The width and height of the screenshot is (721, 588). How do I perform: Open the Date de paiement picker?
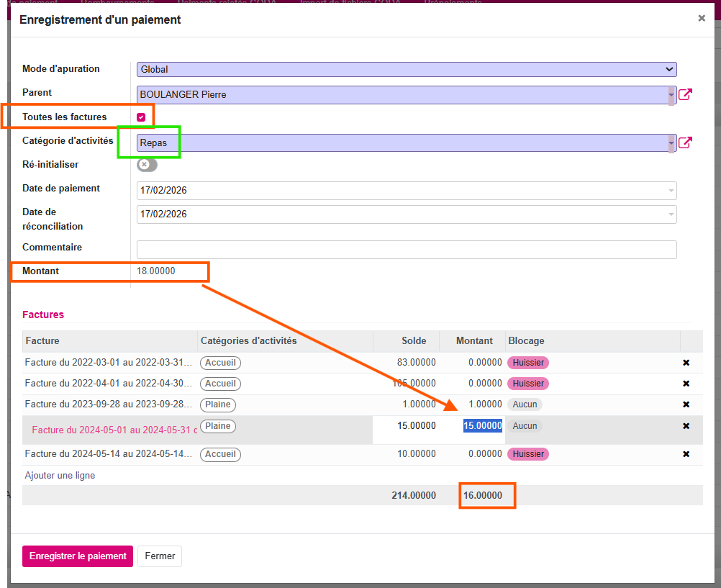(x=407, y=191)
